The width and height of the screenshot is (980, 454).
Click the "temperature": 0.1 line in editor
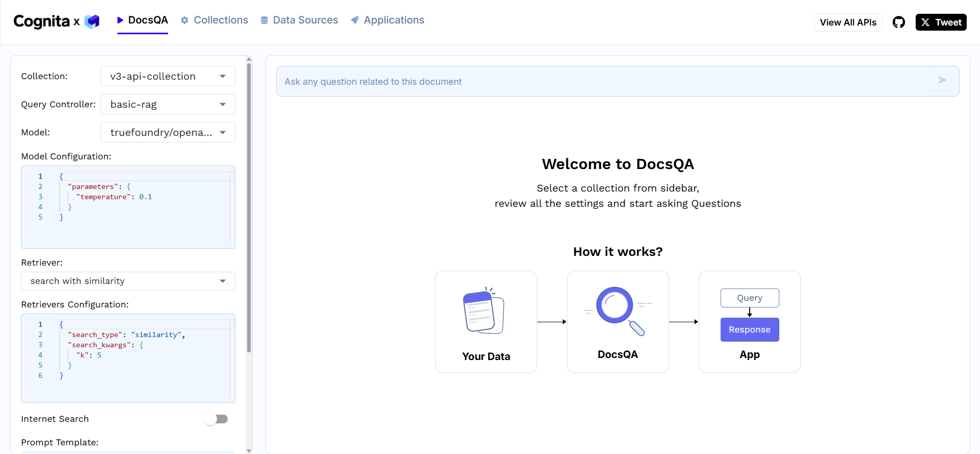[114, 197]
